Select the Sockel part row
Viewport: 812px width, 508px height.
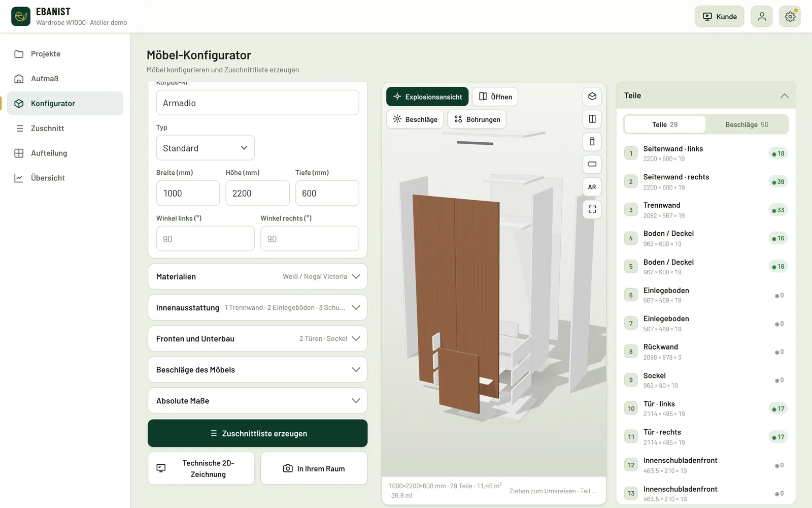click(x=706, y=380)
